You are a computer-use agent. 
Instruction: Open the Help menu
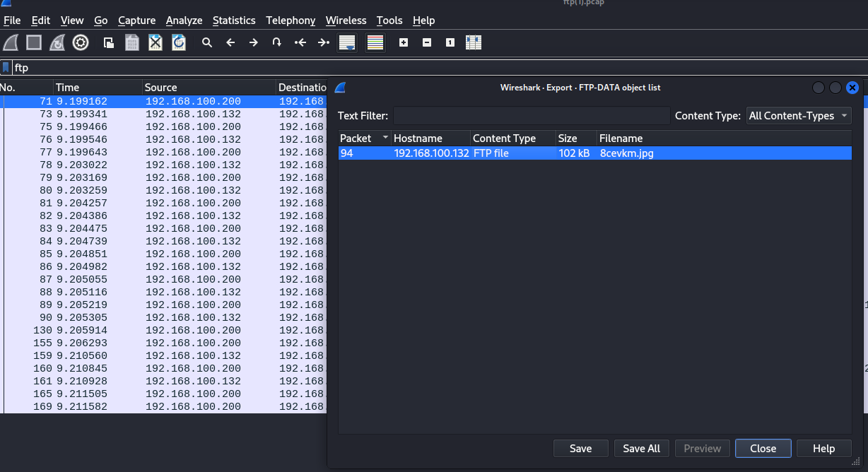click(x=424, y=20)
